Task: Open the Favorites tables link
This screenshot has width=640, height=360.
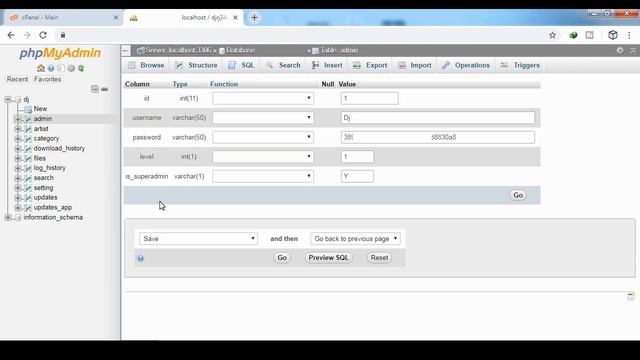Action: click(48, 79)
